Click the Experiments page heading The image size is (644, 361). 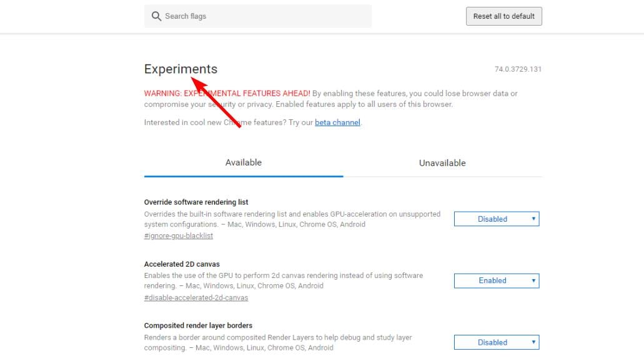click(181, 69)
